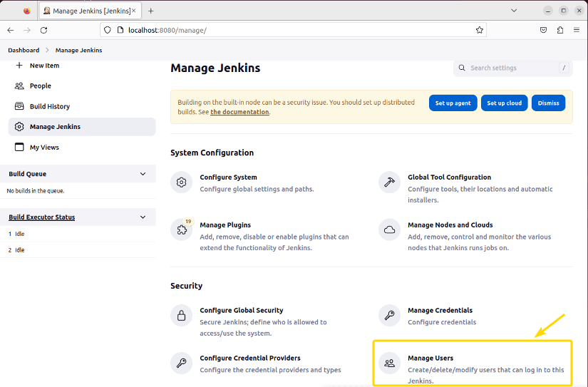Click the No builds in the queue text
This screenshot has width=588, height=387.
(x=36, y=191)
